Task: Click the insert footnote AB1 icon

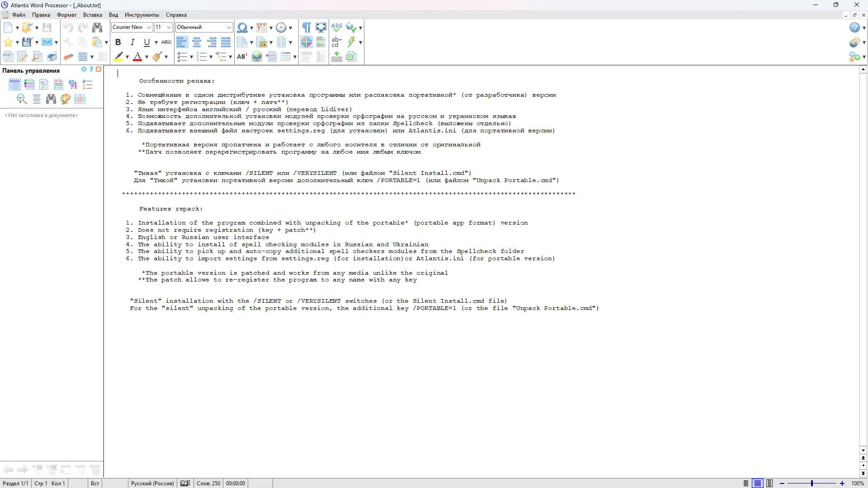Action: coord(242,57)
